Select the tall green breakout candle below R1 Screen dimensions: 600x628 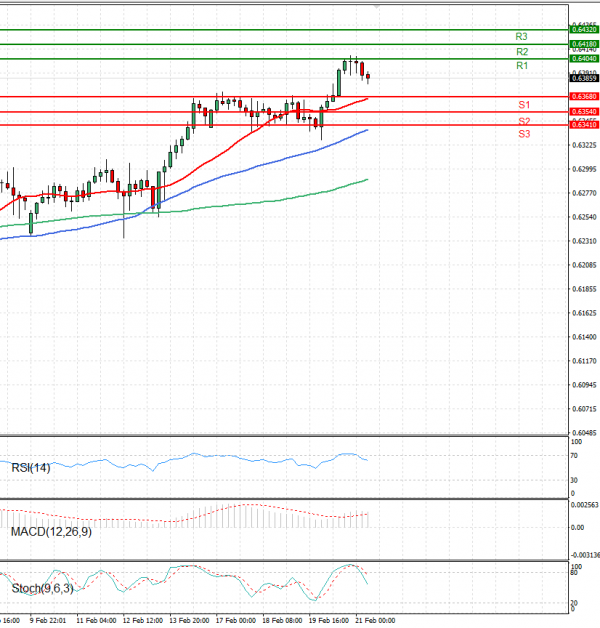point(339,83)
